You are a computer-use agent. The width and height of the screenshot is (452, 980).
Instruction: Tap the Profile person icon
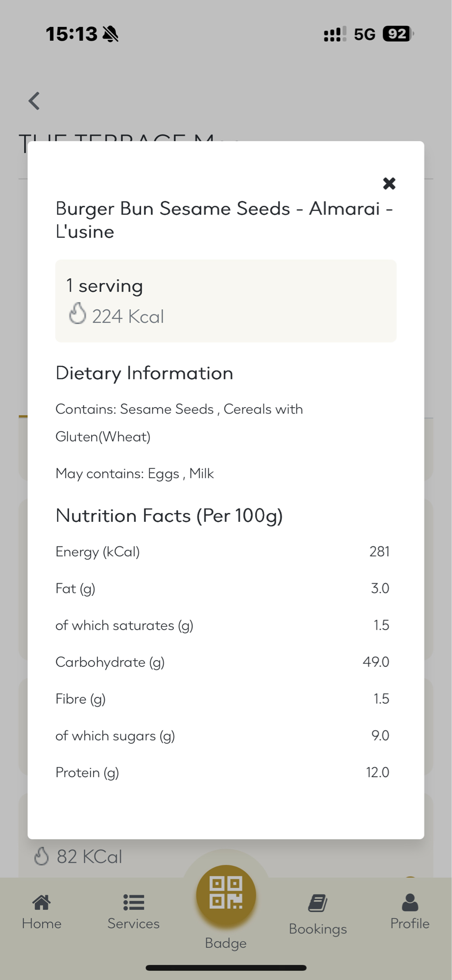point(410,902)
